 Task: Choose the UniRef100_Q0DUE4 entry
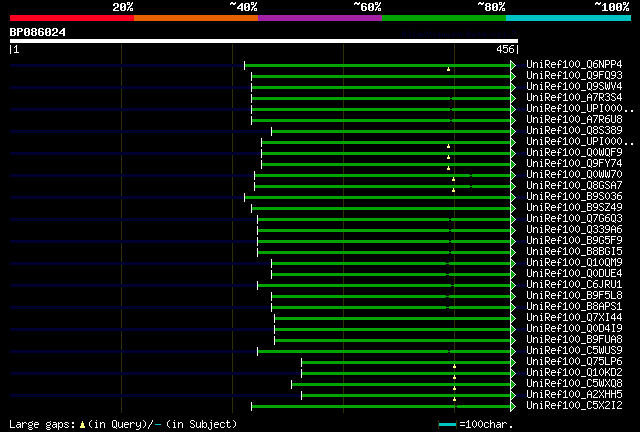(x=574, y=274)
